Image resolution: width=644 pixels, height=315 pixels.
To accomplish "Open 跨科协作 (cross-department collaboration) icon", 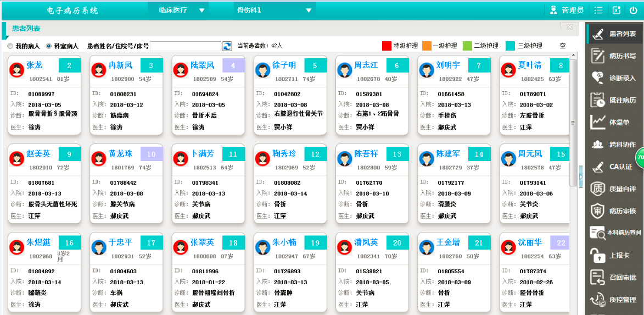I will click(x=597, y=145).
